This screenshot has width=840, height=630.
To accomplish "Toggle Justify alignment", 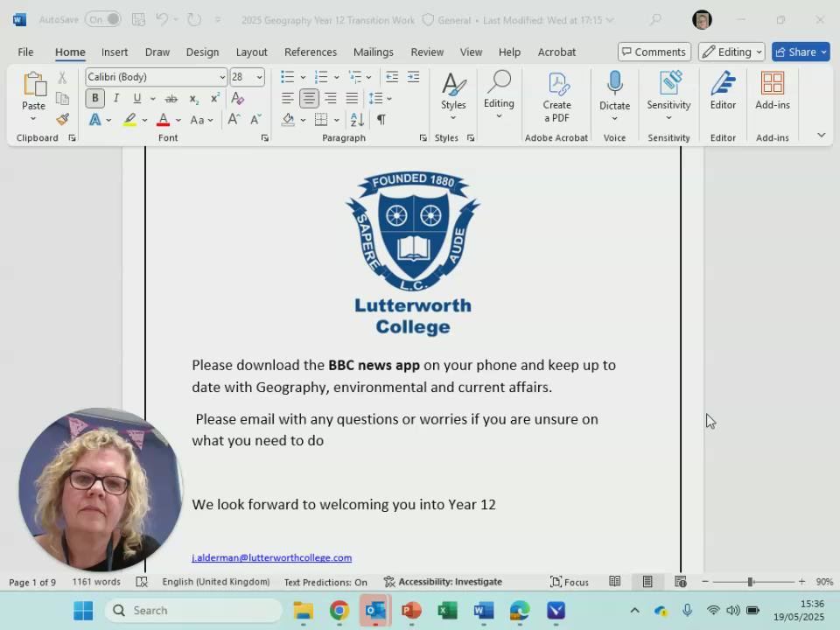I will point(352,98).
